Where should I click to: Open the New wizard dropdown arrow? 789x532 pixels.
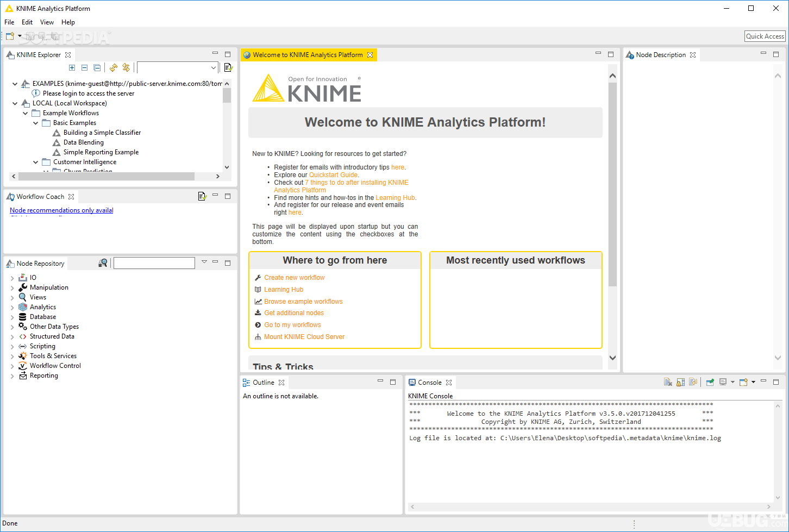(x=20, y=36)
